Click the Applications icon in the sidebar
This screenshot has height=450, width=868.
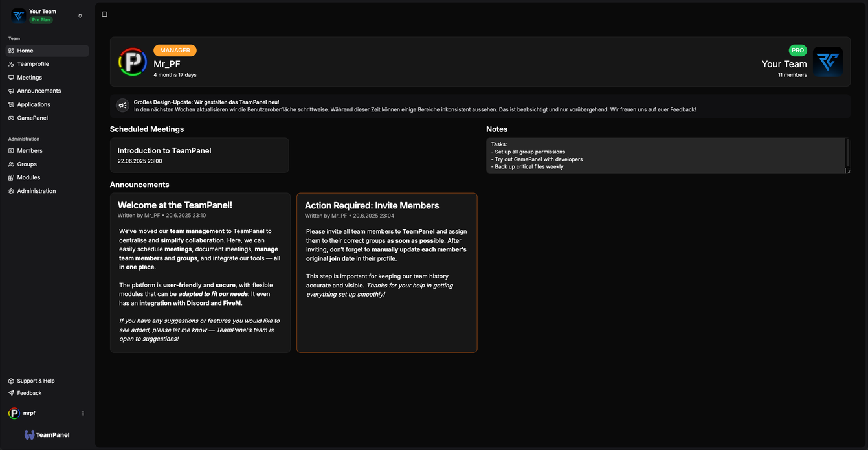click(11, 104)
